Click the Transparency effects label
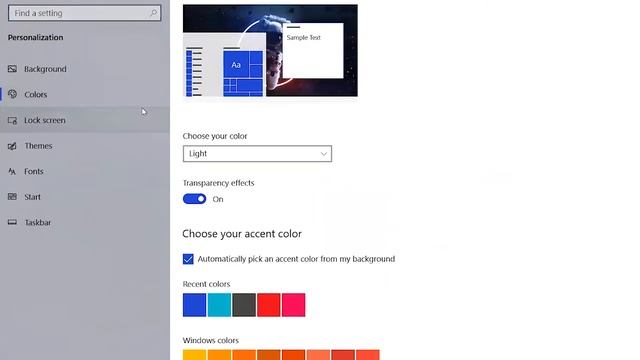This screenshot has width=640, height=360. click(x=218, y=183)
